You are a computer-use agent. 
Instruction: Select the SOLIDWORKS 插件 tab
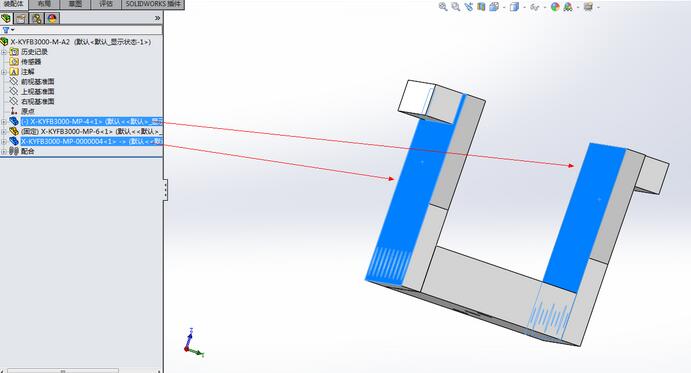click(x=153, y=4)
